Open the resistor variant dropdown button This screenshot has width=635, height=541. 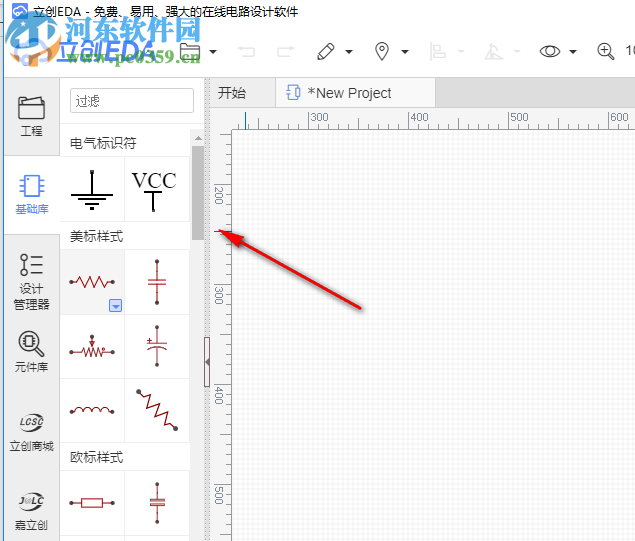115,306
